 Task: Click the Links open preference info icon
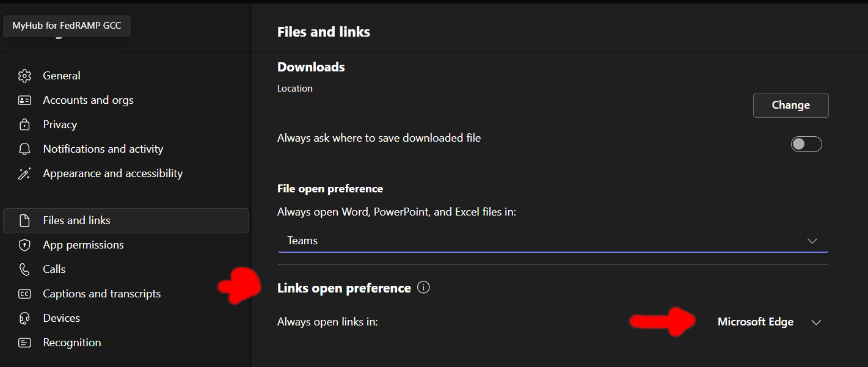point(423,288)
